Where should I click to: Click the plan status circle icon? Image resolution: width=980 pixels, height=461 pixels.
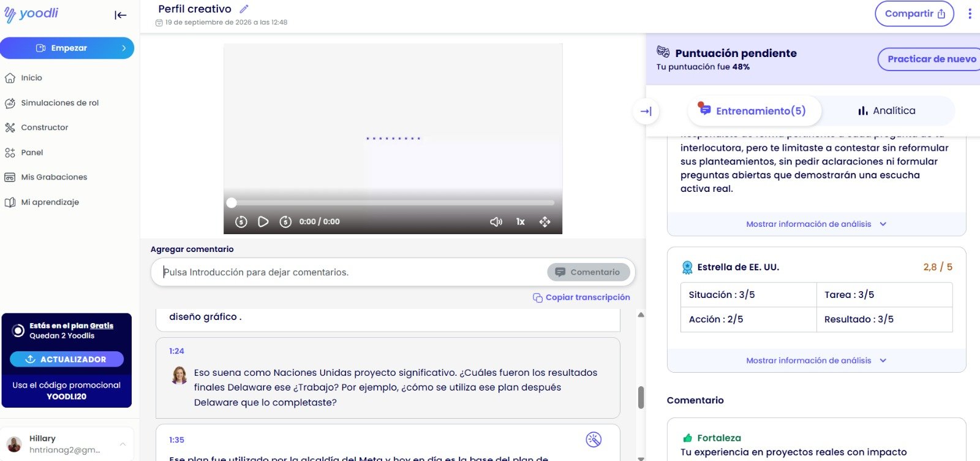tap(18, 331)
